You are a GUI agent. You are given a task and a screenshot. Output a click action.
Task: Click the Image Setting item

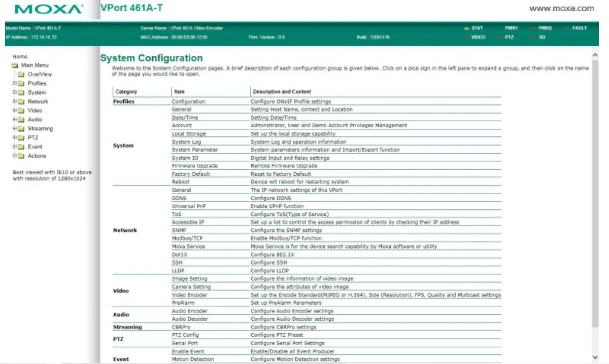[189, 279]
